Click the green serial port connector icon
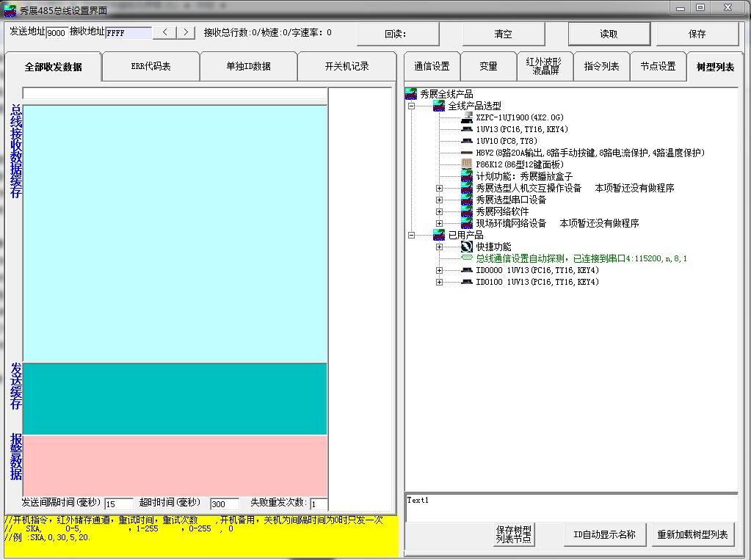751x560 pixels. point(467,258)
